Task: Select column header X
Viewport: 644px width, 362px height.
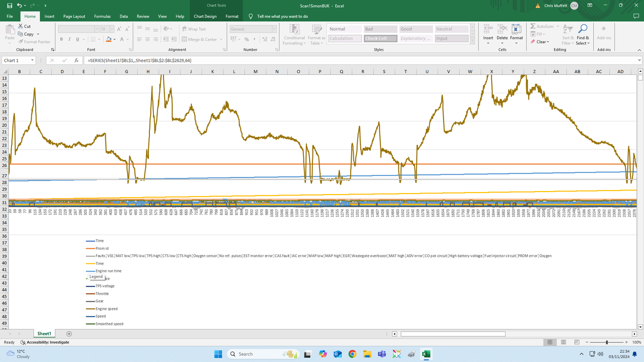Action: pos(492,71)
